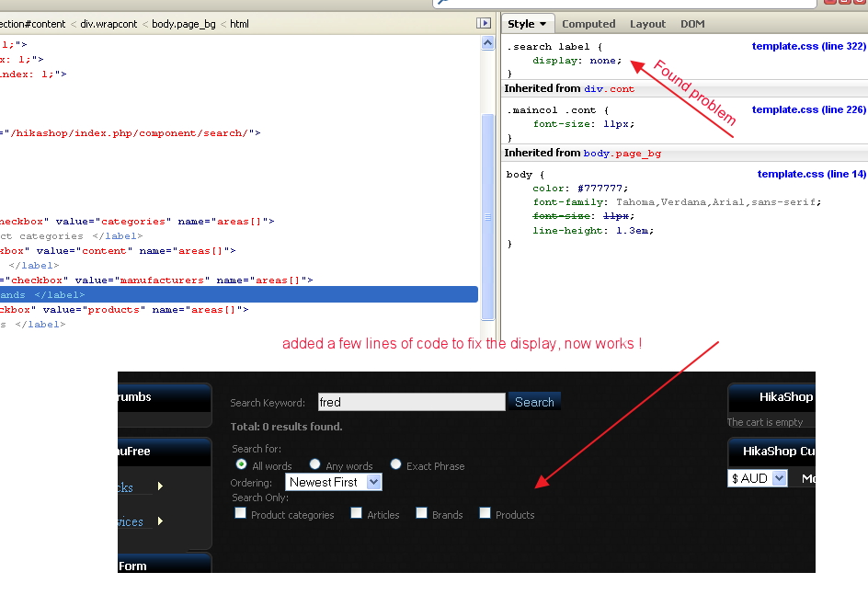Expand the Newest First ordering dropdown
868x595 pixels.
pyautogui.click(x=333, y=482)
